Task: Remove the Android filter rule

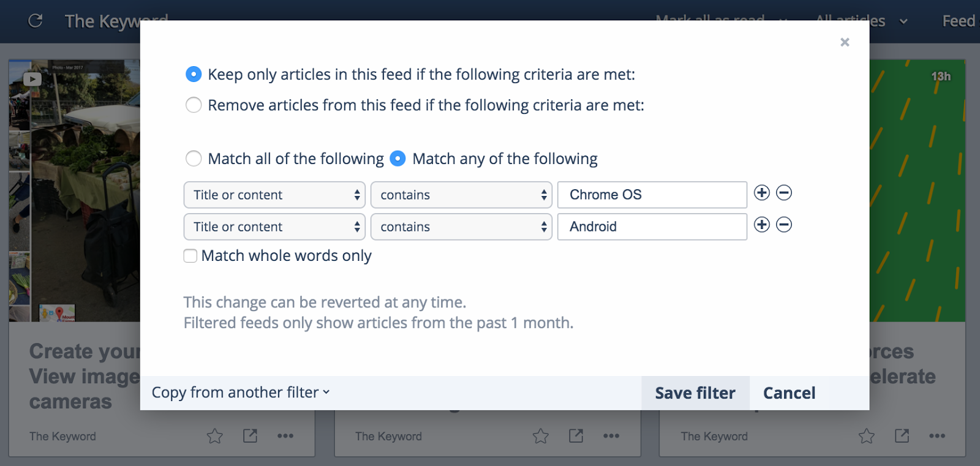Action: point(784,225)
